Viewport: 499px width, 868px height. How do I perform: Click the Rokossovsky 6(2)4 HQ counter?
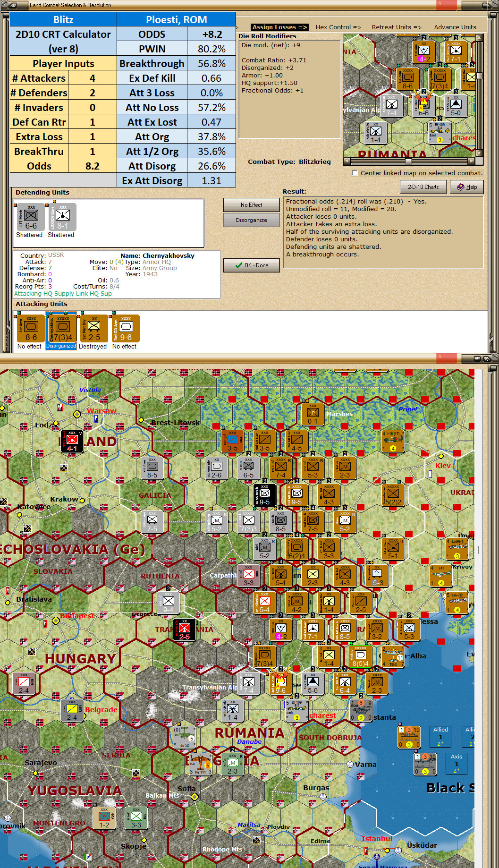pyautogui.click(x=297, y=548)
